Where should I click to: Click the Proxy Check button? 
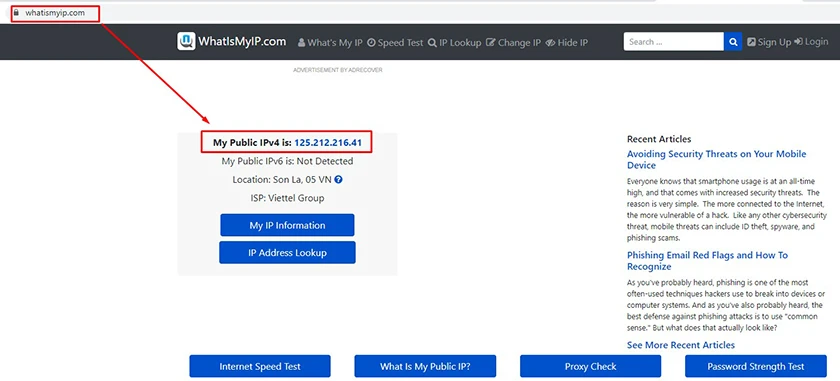[x=590, y=367]
